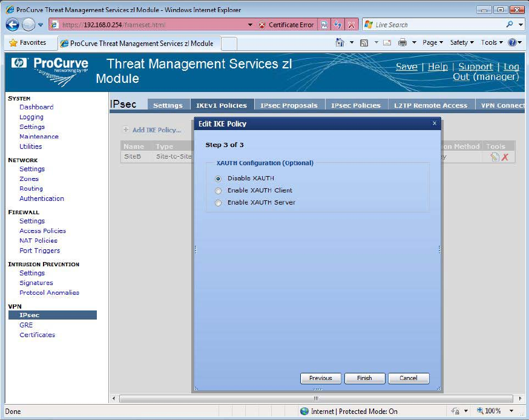Switch to the IPsec Policies tab

coord(355,105)
